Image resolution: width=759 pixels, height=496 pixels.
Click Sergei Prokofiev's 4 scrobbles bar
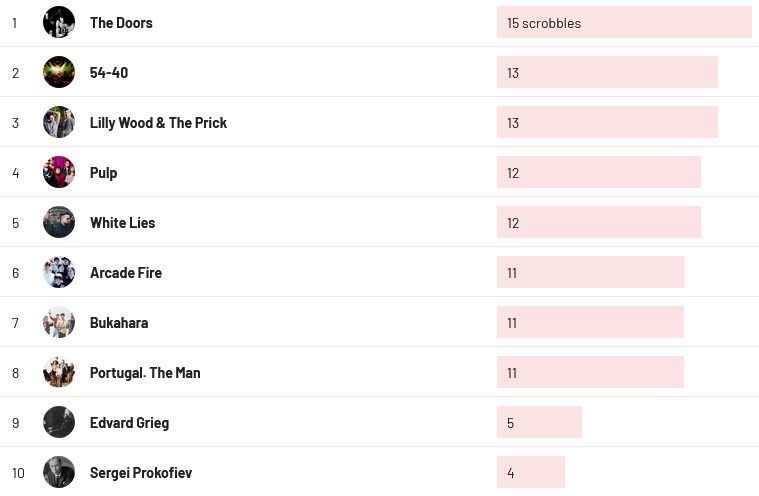tap(530, 472)
